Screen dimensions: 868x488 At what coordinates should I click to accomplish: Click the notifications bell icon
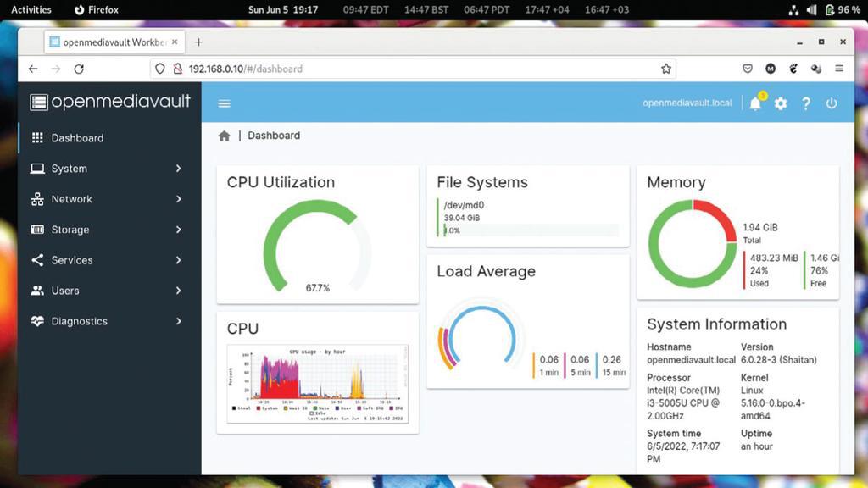(755, 103)
